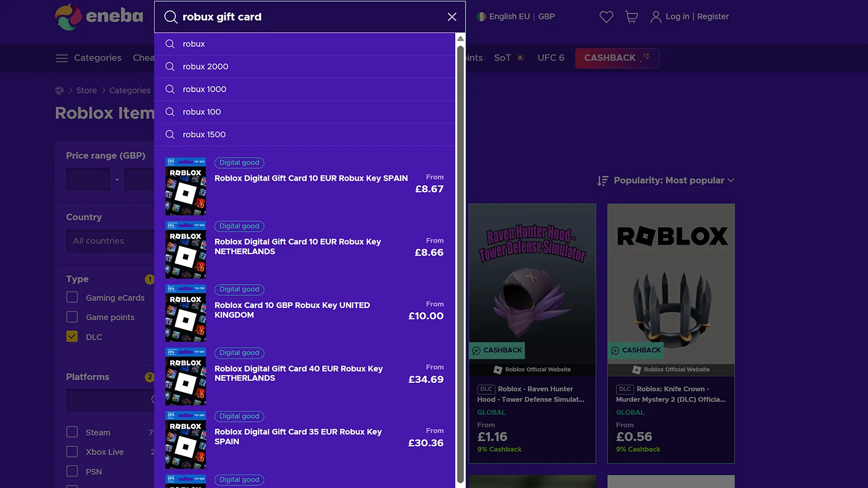Select the 'robux 1000' suggestion
This screenshot has width=868, height=488.
click(305, 89)
